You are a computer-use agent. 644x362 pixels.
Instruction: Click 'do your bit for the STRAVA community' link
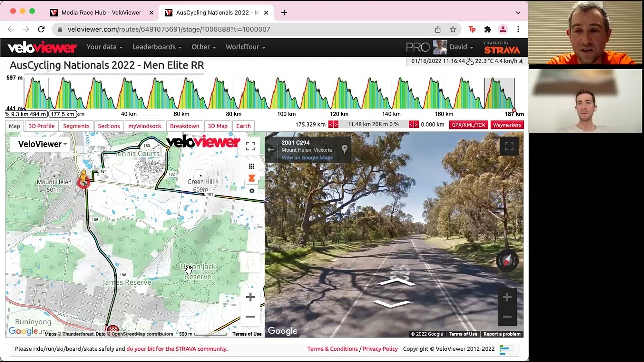point(177,349)
